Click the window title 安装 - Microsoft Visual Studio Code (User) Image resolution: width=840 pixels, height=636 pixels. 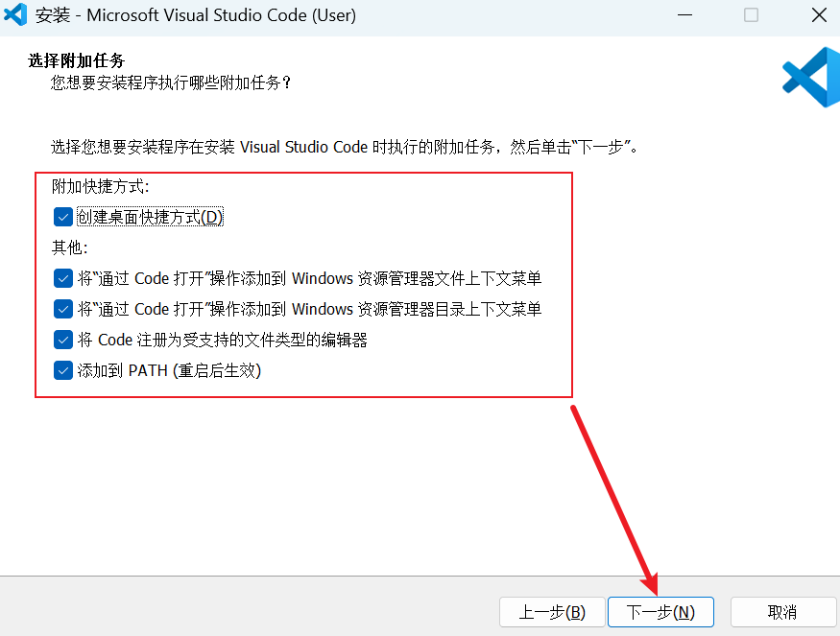coord(196,15)
